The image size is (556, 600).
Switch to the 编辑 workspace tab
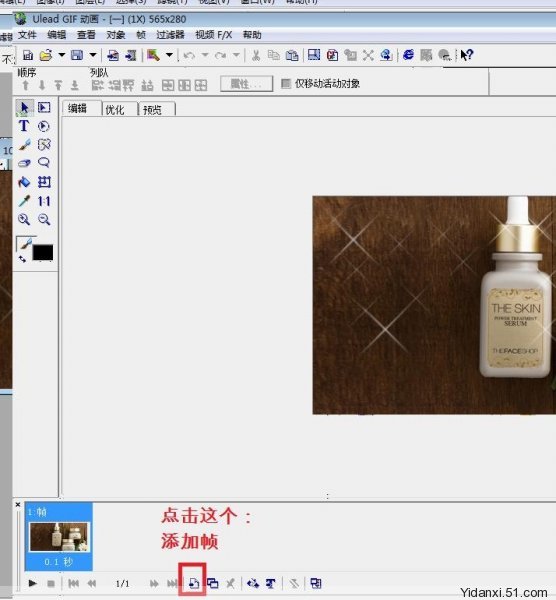click(x=82, y=109)
